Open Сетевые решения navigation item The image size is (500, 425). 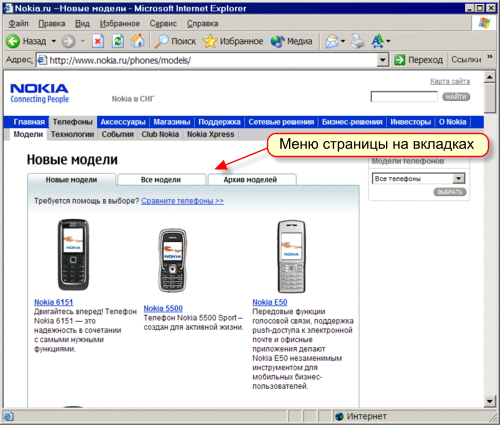pyautogui.click(x=281, y=122)
